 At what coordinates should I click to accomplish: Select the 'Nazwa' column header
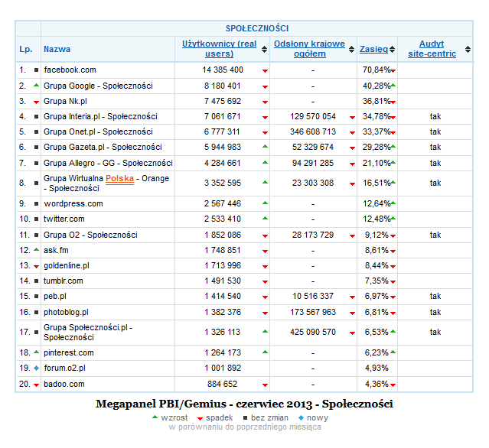[57, 49]
